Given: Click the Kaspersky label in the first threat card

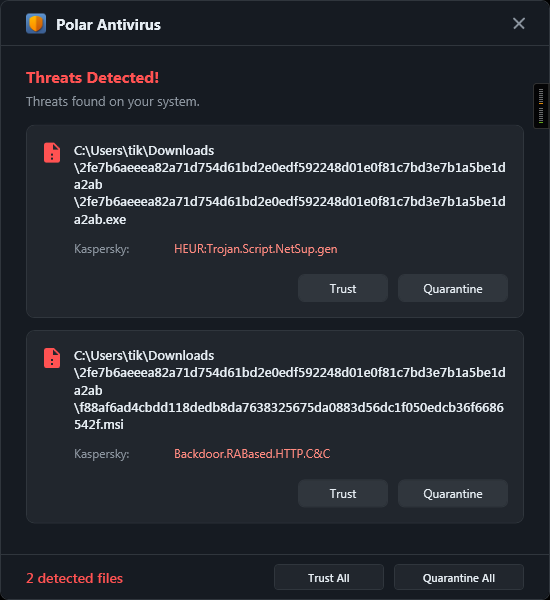Looking at the screenshot, I should pos(101,249).
